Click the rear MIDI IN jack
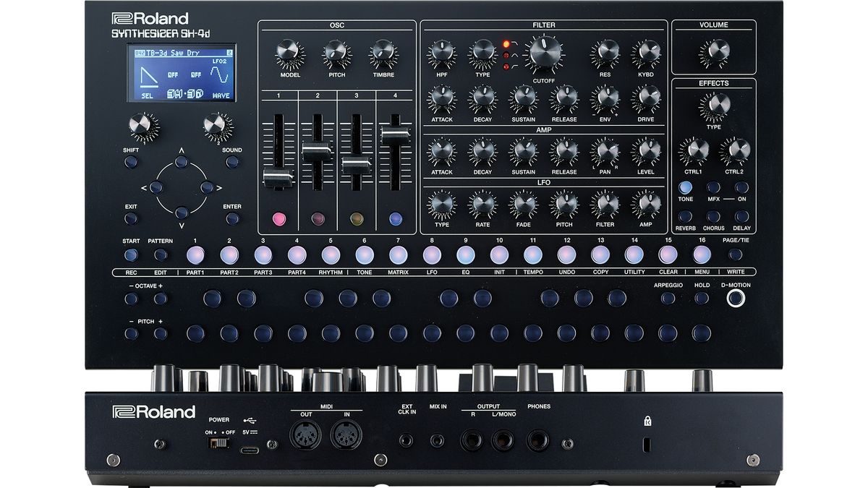The width and height of the screenshot is (868, 488). point(346,436)
